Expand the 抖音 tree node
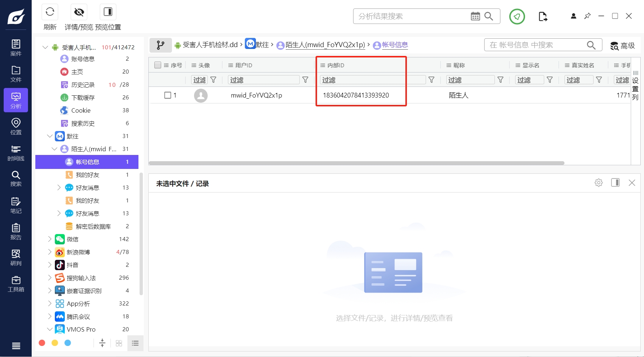This screenshot has height=357, width=644. point(50,265)
